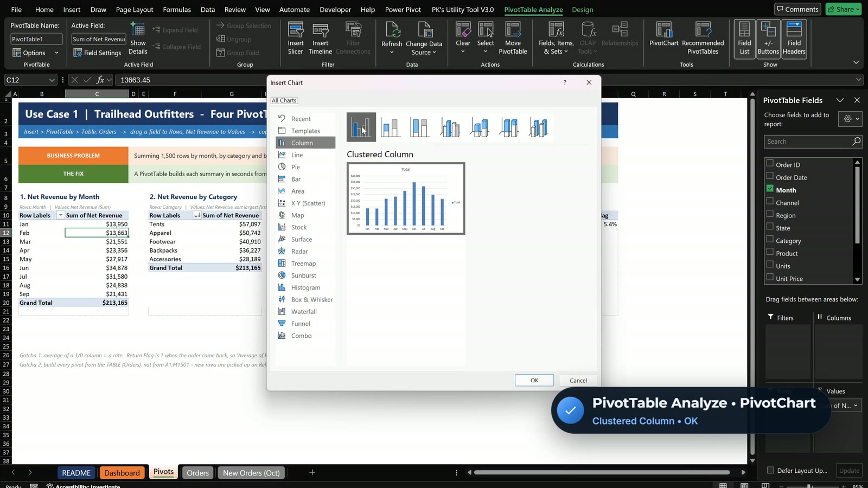Click the Field Settings button
868x488 pixels.
pyautogui.click(x=98, y=53)
